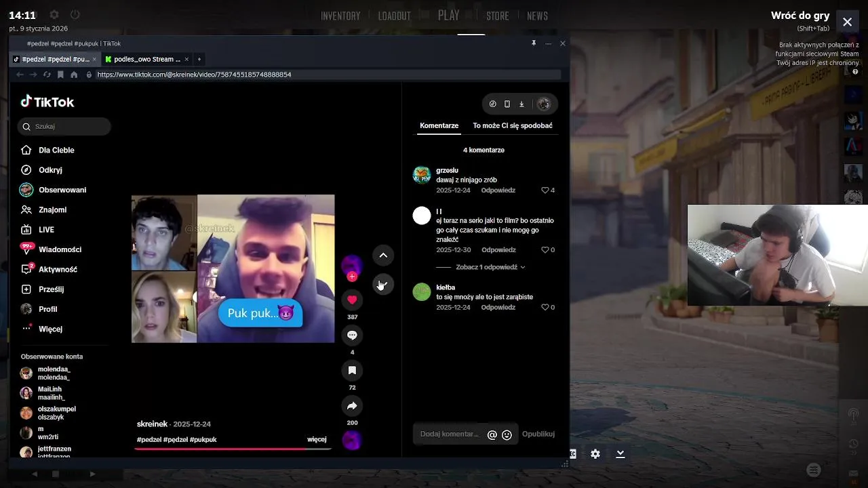Image resolution: width=868 pixels, height=488 pixels.
Task: Expand the video caption with więcej
Action: coord(317,439)
